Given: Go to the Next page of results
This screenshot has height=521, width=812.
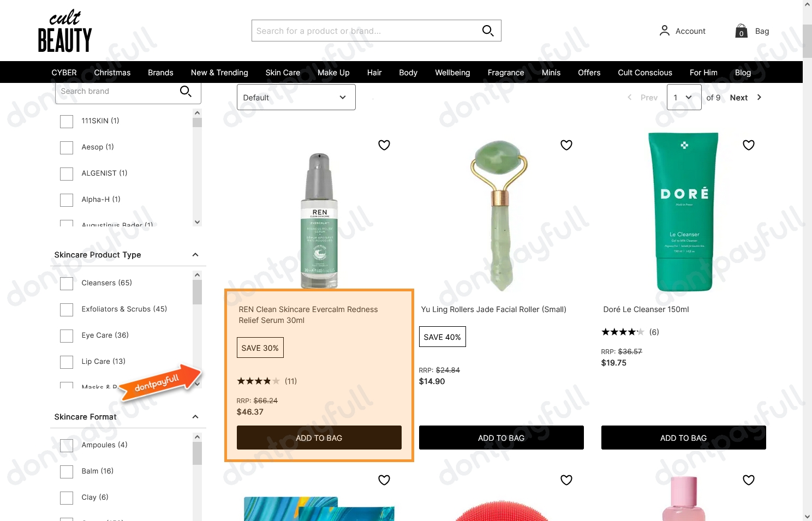Looking at the screenshot, I should (x=739, y=97).
